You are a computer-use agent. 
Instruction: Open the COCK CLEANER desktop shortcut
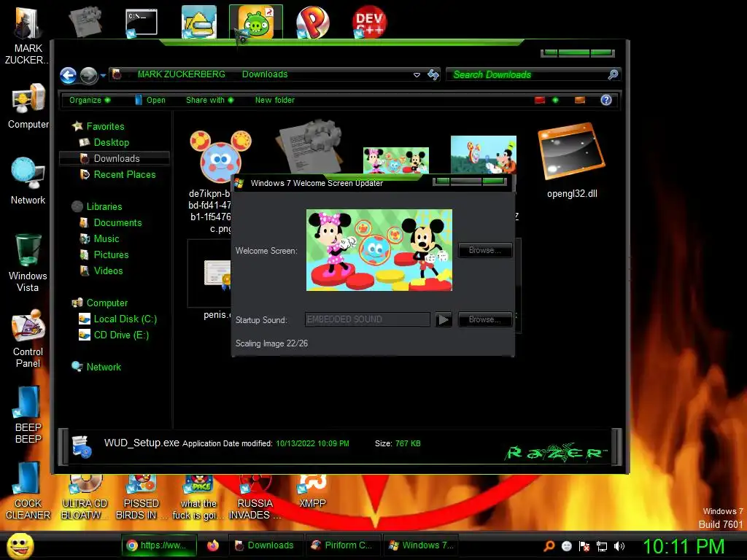(x=28, y=491)
